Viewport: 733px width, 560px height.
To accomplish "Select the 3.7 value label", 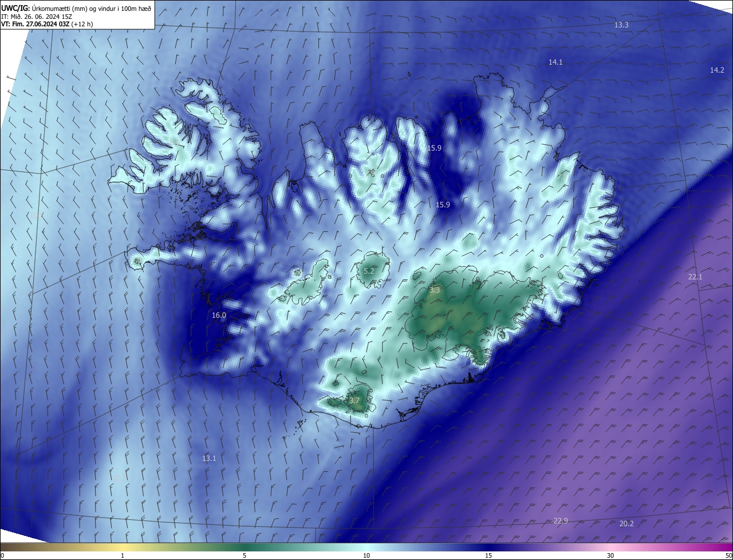I will pos(354,401).
